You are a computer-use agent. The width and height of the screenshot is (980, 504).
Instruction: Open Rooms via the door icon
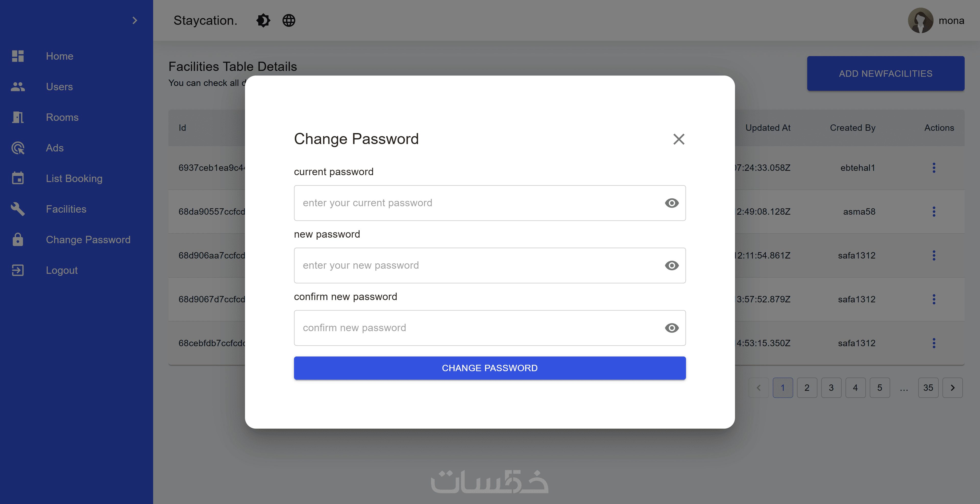click(18, 118)
